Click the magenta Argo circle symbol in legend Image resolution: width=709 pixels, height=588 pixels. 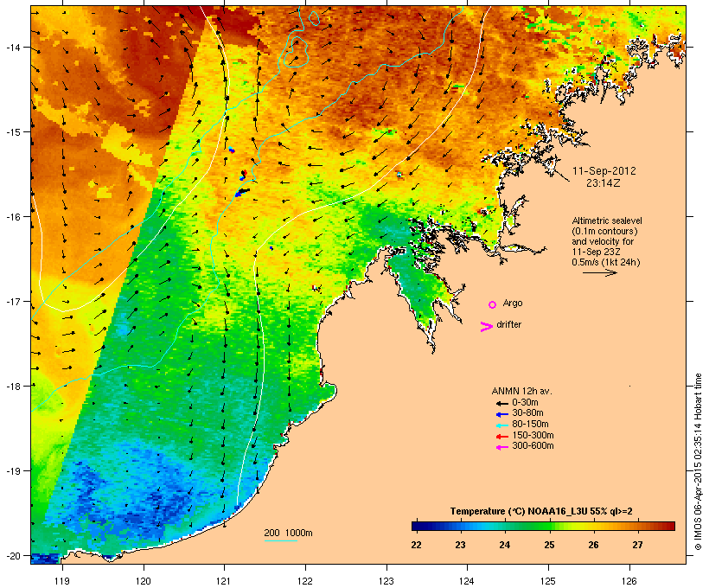493,305
